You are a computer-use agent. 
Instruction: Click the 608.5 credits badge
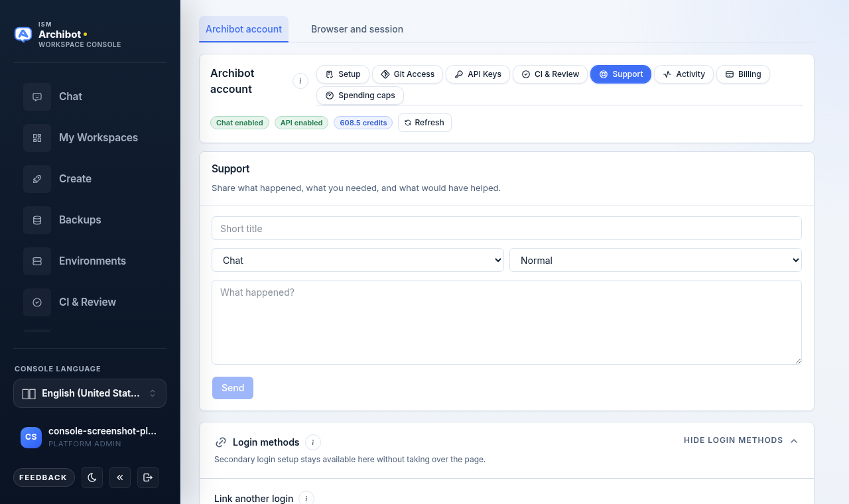pos(363,123)
